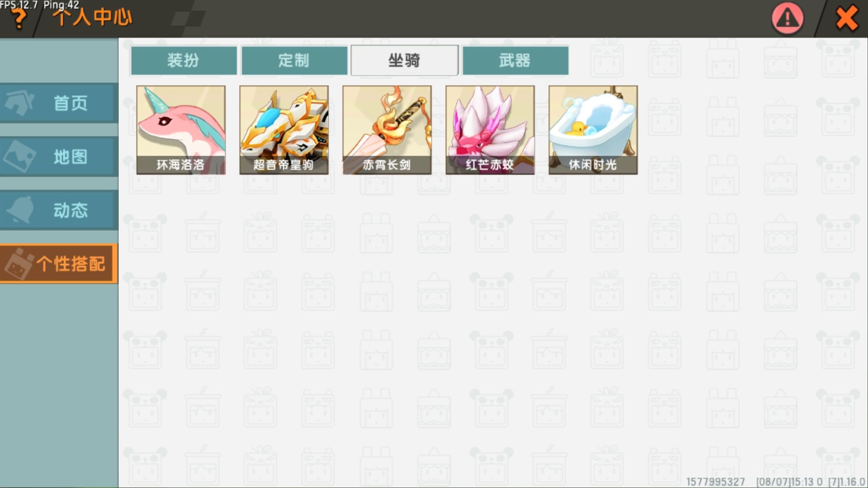Screen dimensions: 868x488
Task: Click the house icon beside 首页
Action: click(x=19, y=103)
